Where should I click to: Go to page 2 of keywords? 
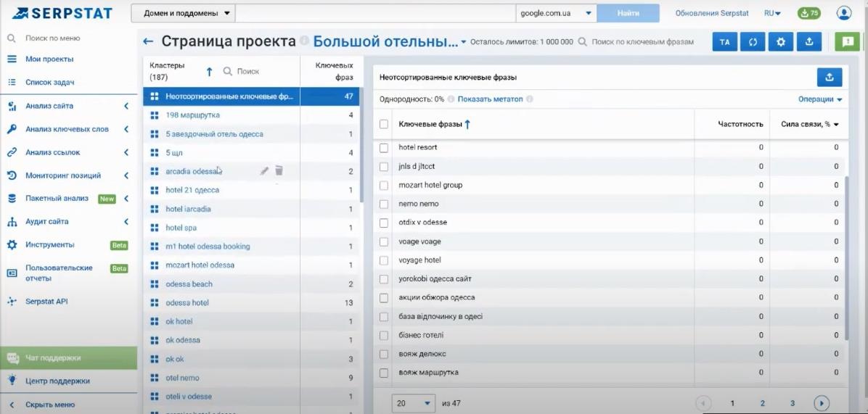point(762,403)
